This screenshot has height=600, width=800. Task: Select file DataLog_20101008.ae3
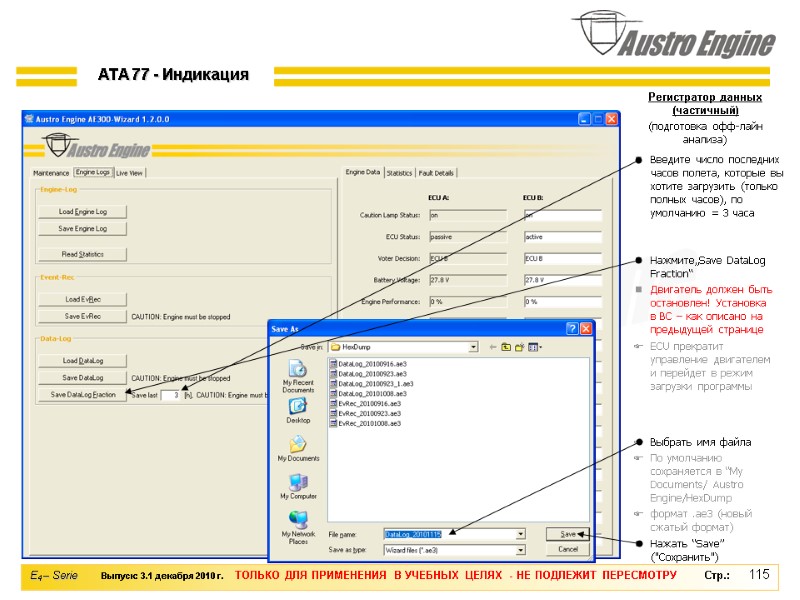[368, 393]
